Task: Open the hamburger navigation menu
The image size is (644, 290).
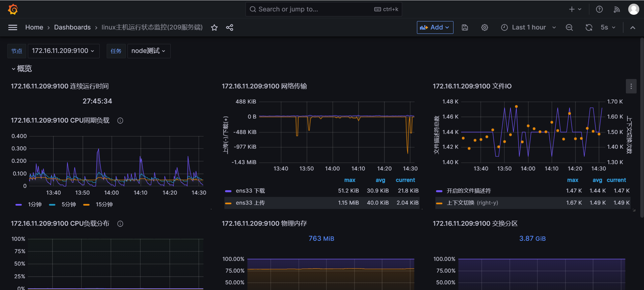Action: click(13, 27)
